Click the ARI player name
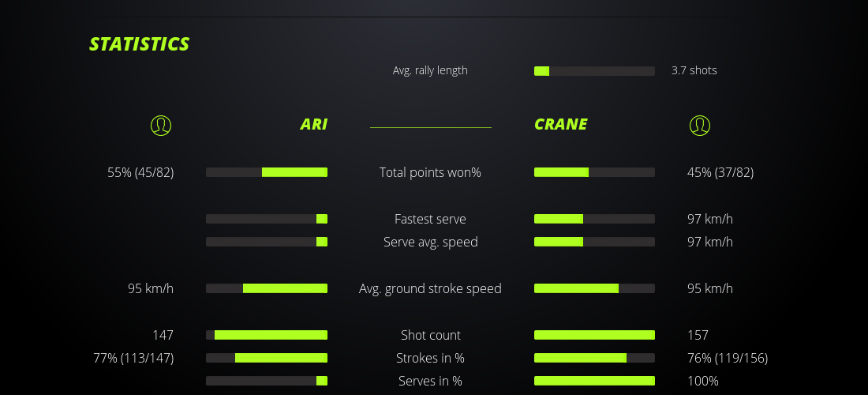The image size is (868, 395). pos(313,124)
